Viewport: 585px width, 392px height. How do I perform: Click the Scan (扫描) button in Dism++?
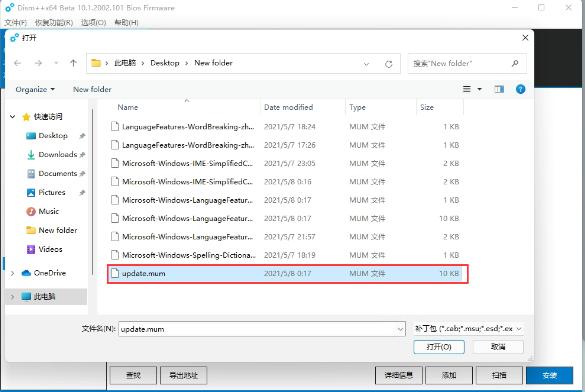tap(499, 375)
